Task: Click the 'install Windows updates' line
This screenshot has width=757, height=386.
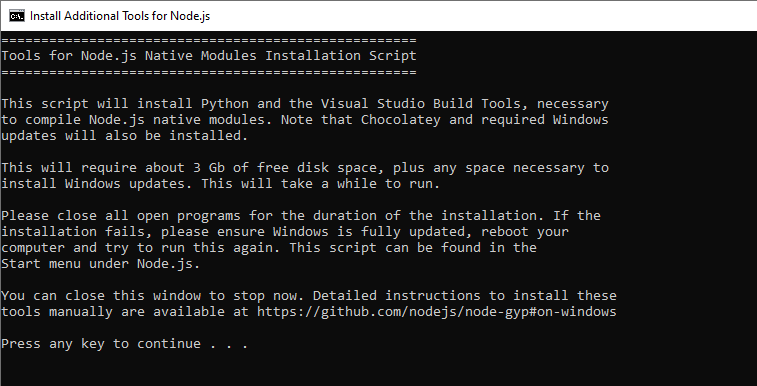Action: pyautogui.click(x=221, y=184)
